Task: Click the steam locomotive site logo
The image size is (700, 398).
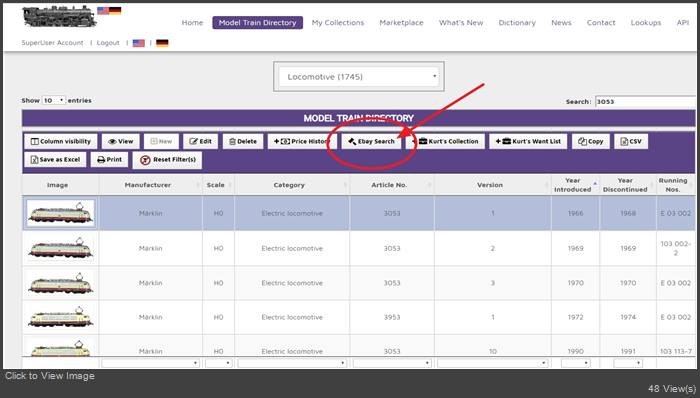Action: coord(59,17)
